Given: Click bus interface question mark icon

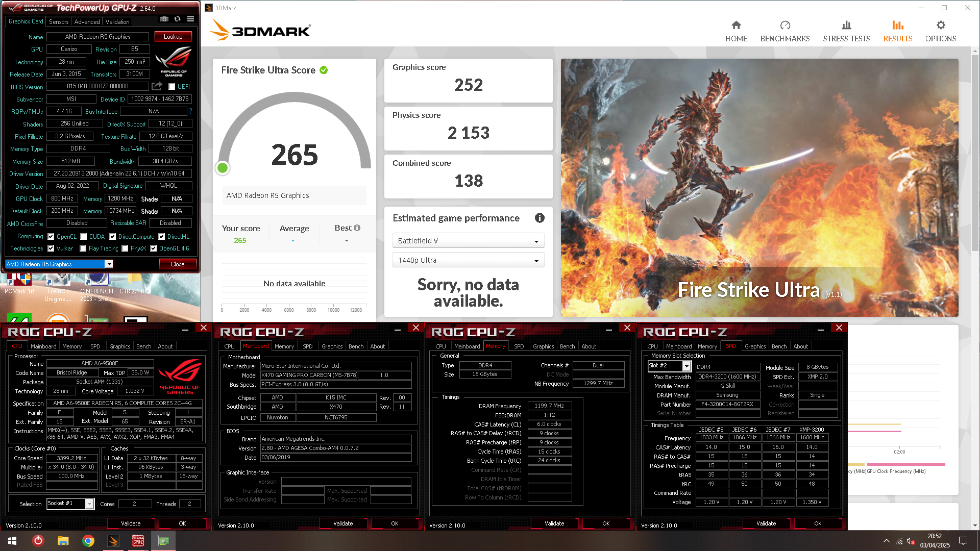Looking at the screenshot, I should tap(190, 111).
